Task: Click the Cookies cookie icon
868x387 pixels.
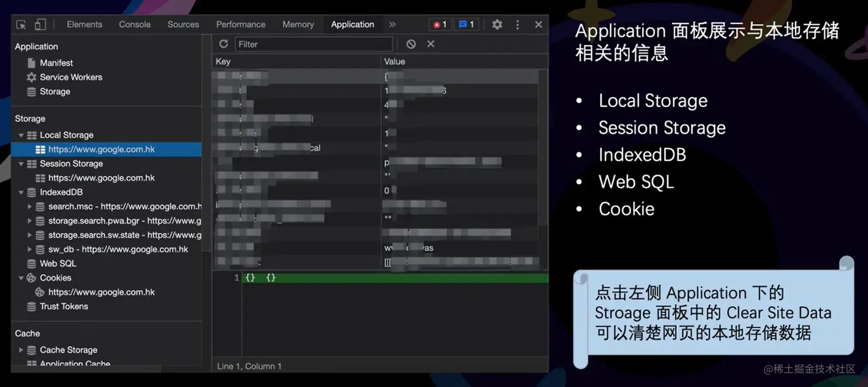Action: (x=32, y=278)
